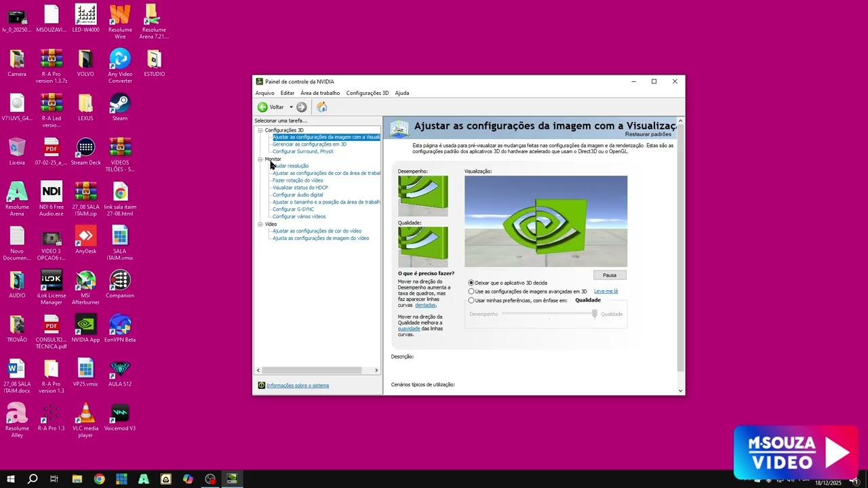Click the taskbar search icon
The width and height of the screenshot is (868, 488).
tap(32, 479)
